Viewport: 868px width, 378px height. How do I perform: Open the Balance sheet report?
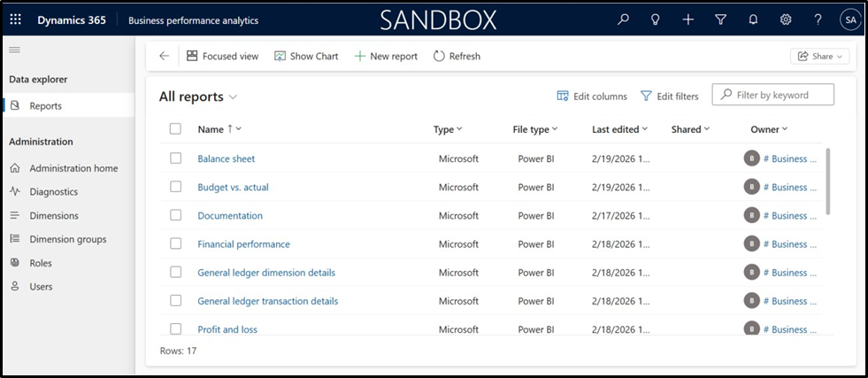(227, 158)
